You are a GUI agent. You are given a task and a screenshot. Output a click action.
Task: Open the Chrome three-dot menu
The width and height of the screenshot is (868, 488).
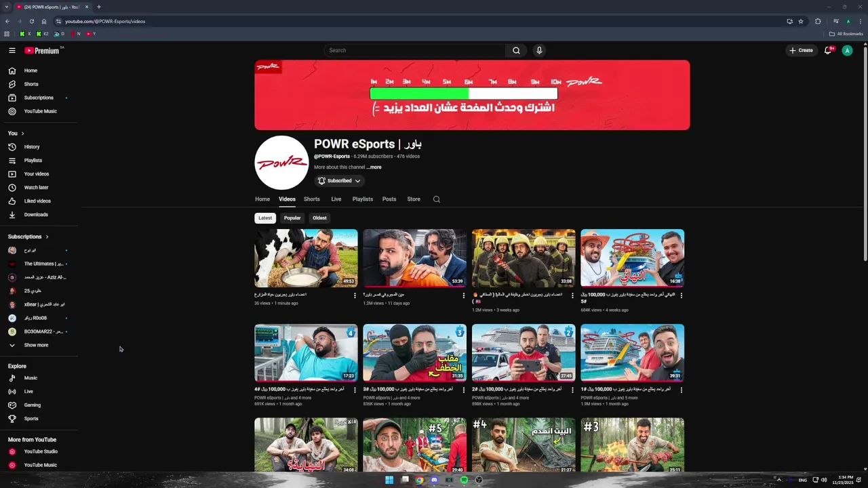pos(860,21)
